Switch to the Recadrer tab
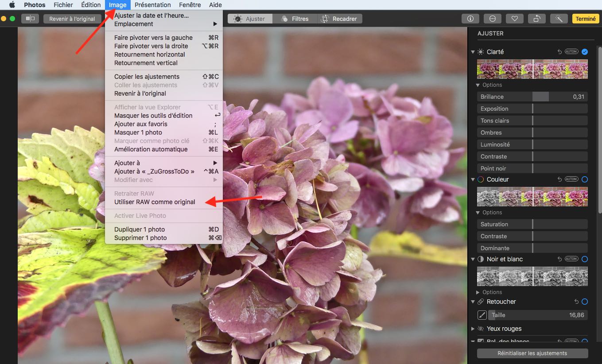The height and width of the screenshot is (364, 602). pyautogui.click(x=340, y=19)
